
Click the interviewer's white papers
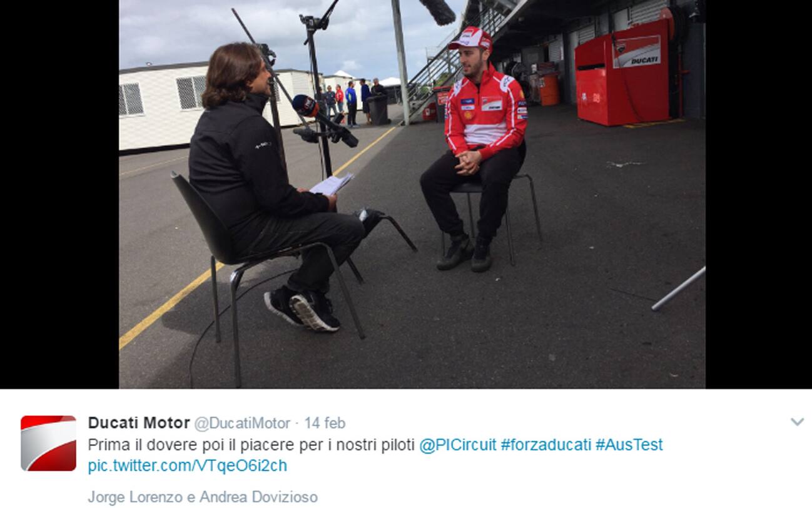[332, 184]
